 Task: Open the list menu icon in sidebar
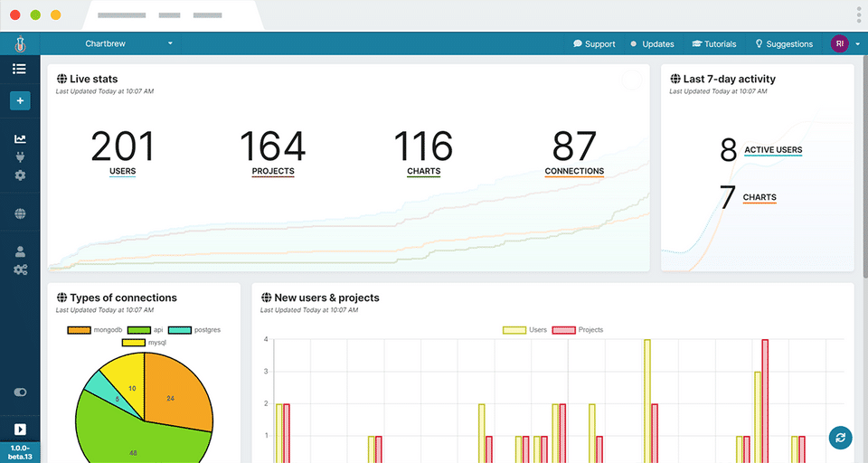click(19, 69)
